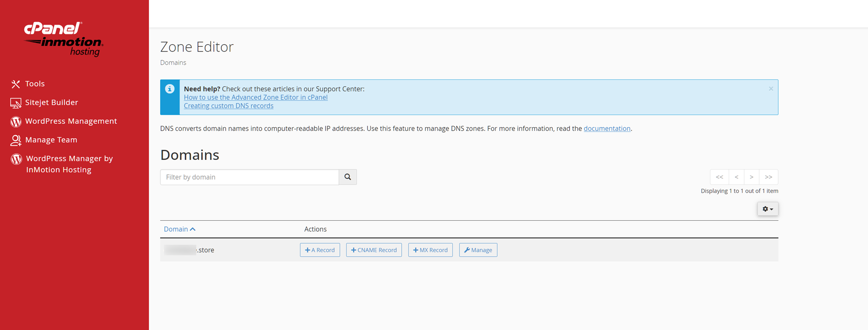
Task: Add an A Record for the domain
Action: [x=320, y=250]
